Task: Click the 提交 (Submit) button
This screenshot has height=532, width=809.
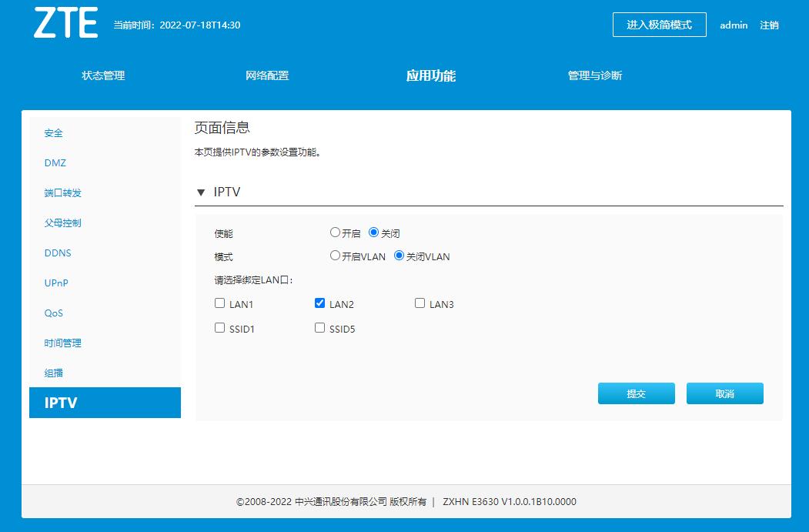Action: tap(636, 393)
